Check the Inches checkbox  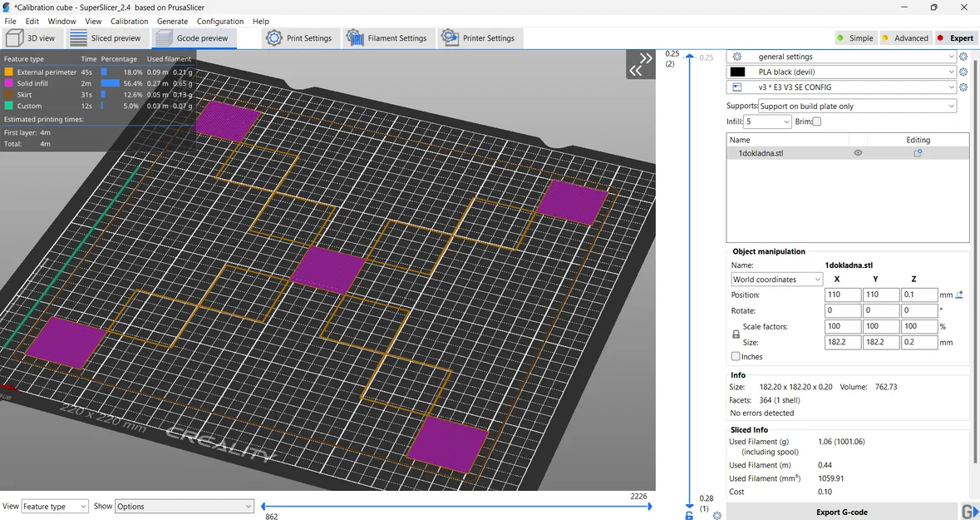pyautogui.click(x=736, y=356)
